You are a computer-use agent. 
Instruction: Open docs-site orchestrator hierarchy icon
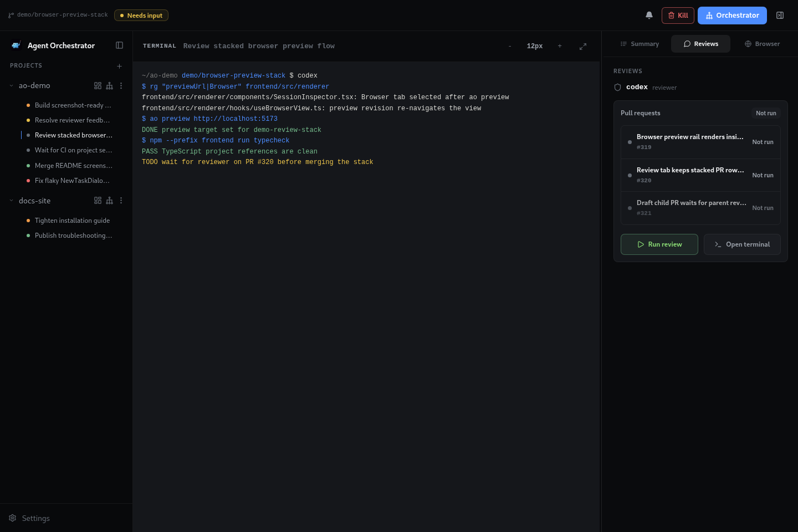click(x=109, y=201)
